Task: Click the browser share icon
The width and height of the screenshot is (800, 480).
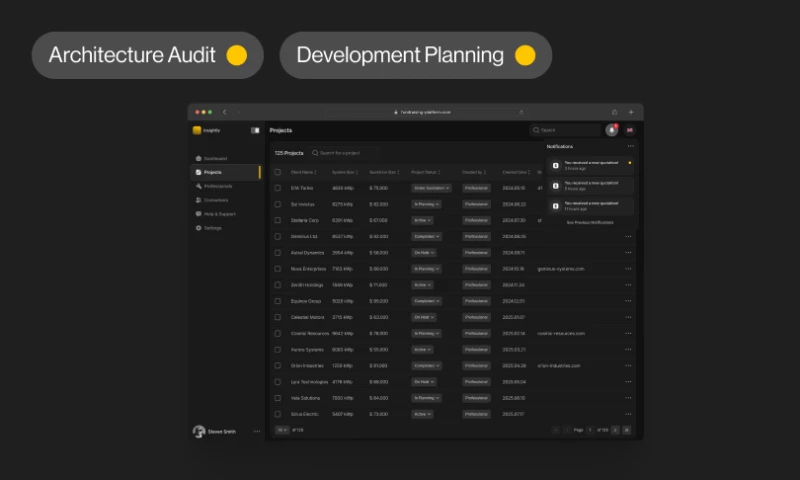Action: click(x=614, y=112)
